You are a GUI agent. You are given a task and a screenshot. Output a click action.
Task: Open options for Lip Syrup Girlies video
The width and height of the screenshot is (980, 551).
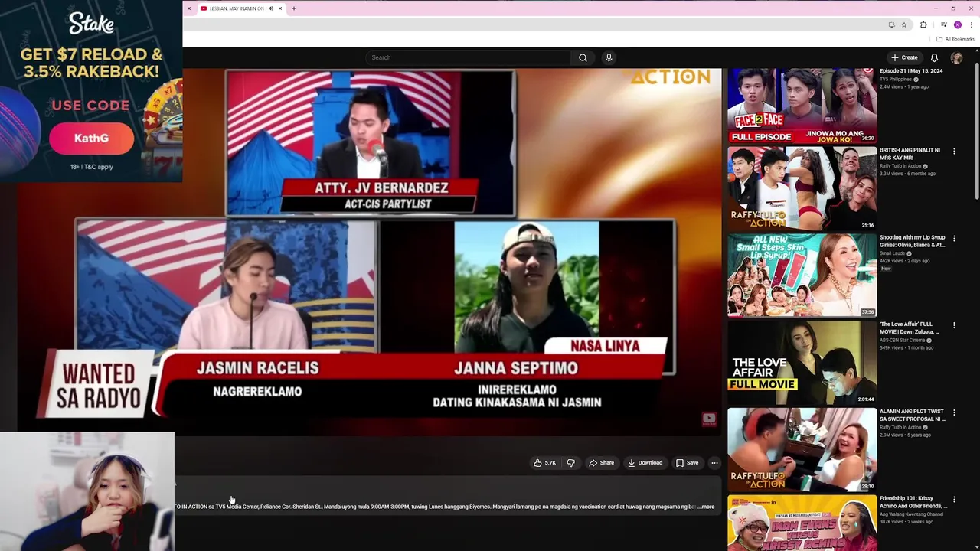[954, 239]
